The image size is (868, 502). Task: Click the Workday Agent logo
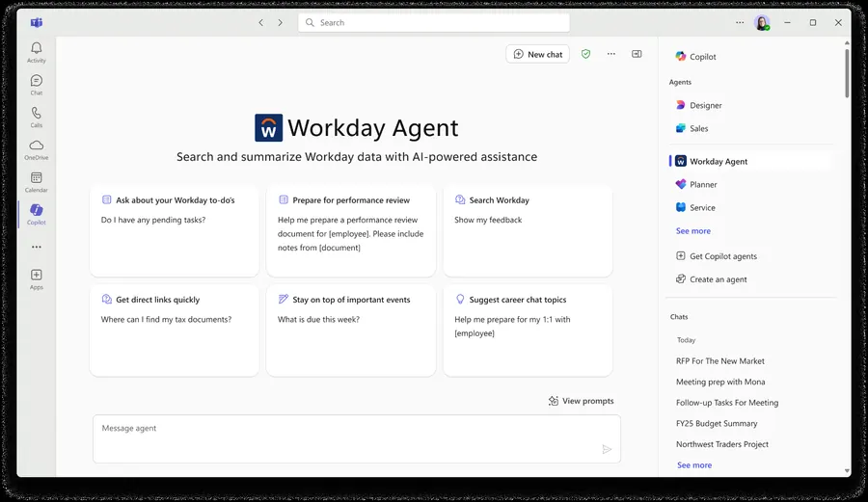pos(268,128)
